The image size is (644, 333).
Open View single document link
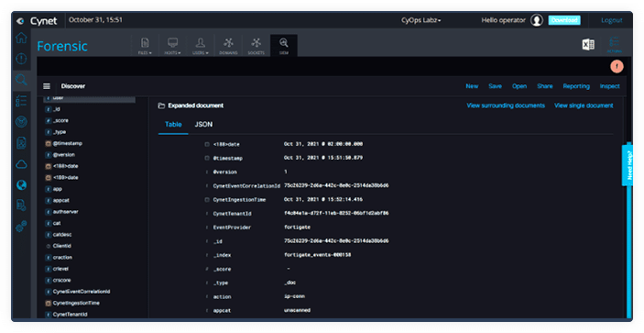584,105
